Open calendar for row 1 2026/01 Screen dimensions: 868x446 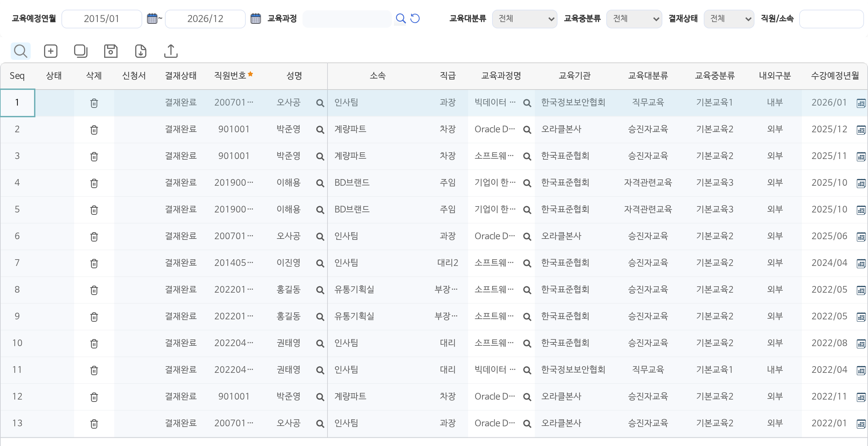click(861, 103)
